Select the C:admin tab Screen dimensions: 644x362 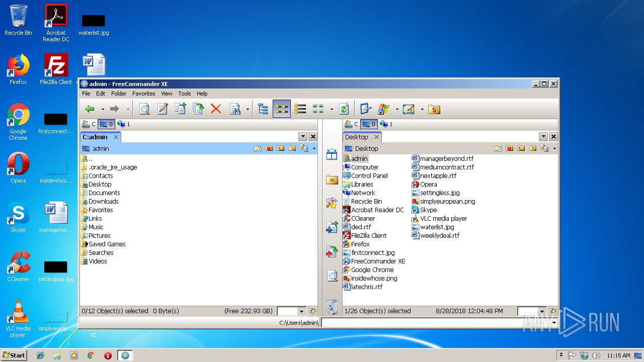pos(100,137)
